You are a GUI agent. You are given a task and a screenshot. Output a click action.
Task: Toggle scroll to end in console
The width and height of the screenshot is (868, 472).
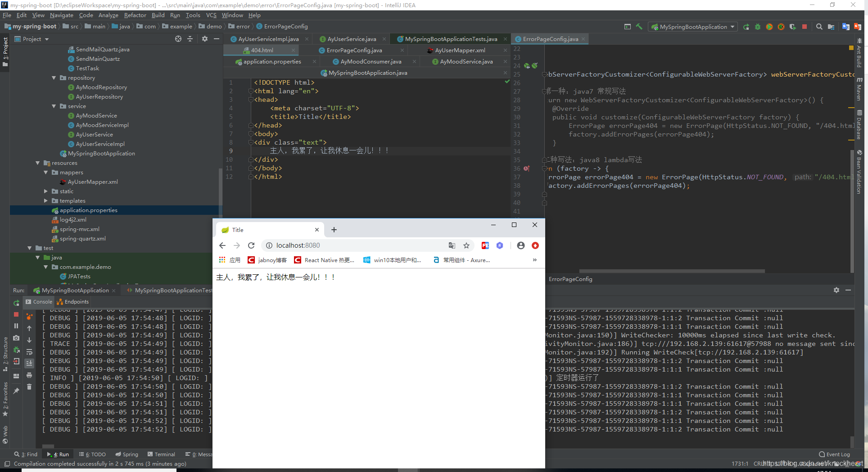(x=29, y=363)
